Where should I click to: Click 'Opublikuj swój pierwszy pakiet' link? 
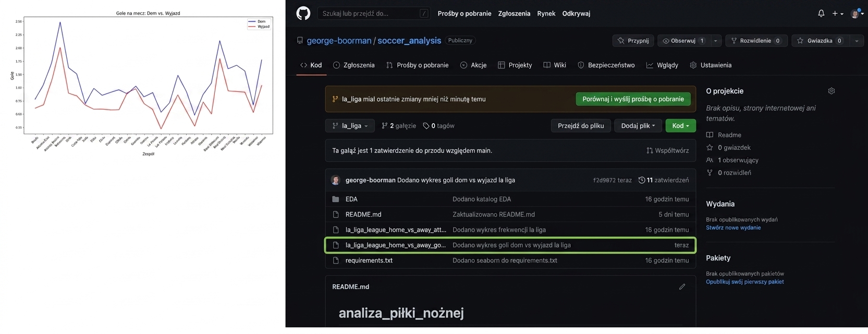[744, 282]
